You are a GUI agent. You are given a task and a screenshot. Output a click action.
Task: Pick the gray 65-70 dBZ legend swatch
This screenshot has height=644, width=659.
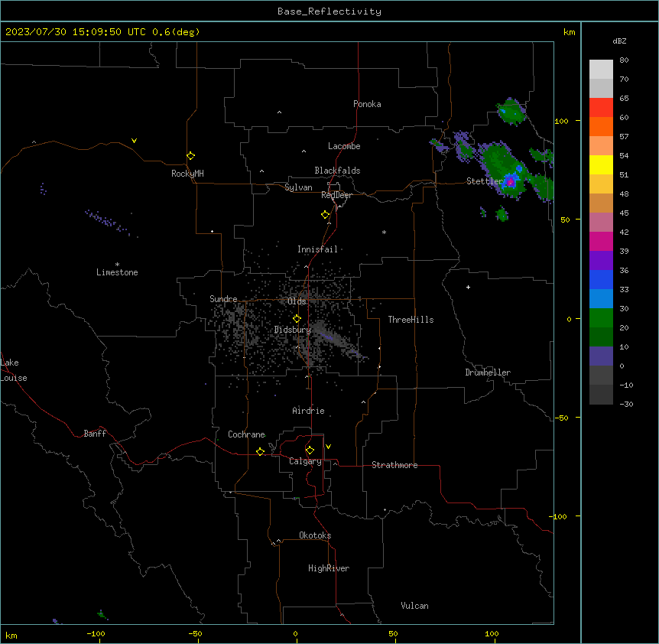point(601,88)
